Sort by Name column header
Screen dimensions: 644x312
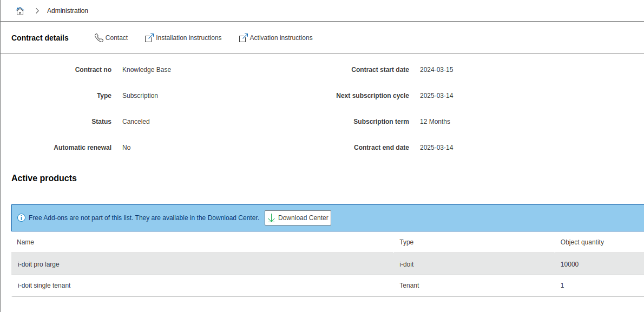click(25, 242)
